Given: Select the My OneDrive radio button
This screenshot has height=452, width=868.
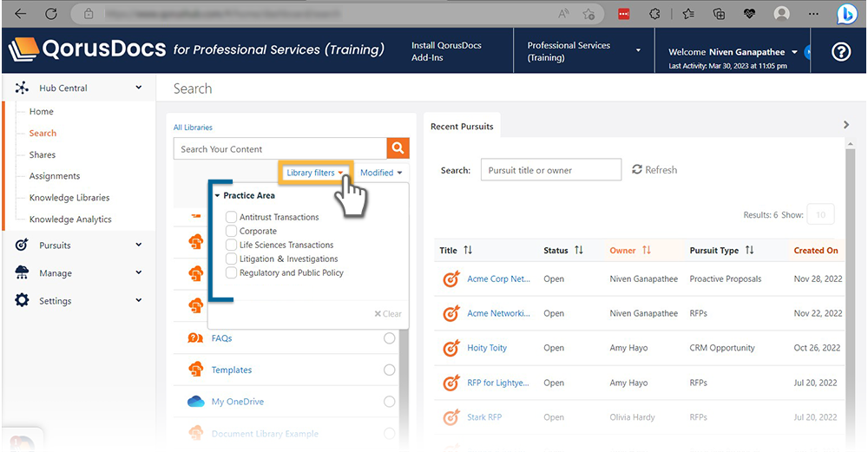Looking at the screenshot, I should [x=390, y=401].
